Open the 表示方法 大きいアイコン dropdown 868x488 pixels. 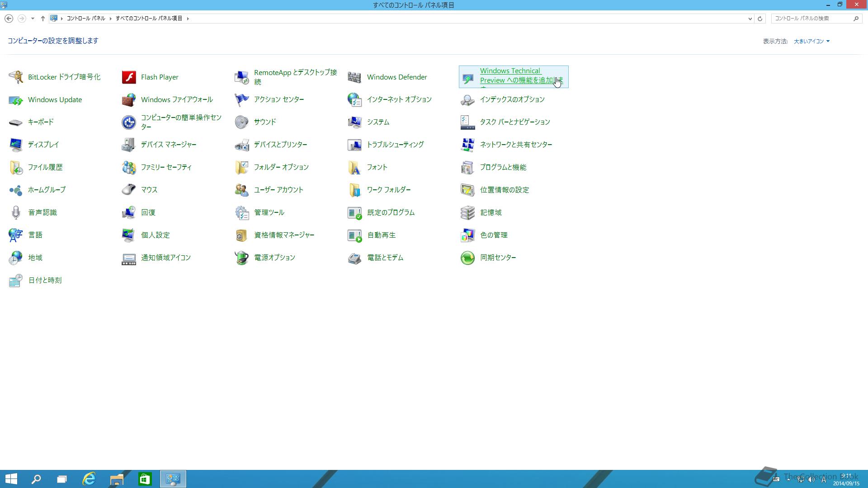[x=812, y=41]
